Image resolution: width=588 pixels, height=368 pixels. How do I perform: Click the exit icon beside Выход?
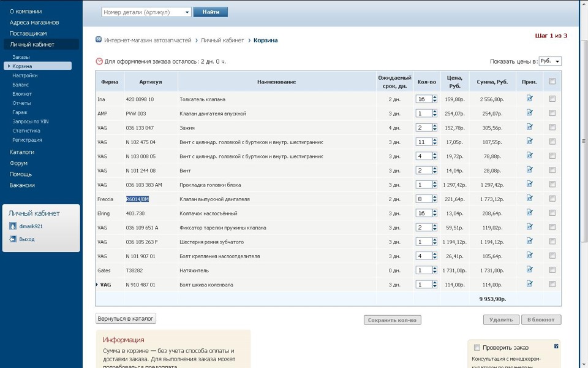[12, 239]
